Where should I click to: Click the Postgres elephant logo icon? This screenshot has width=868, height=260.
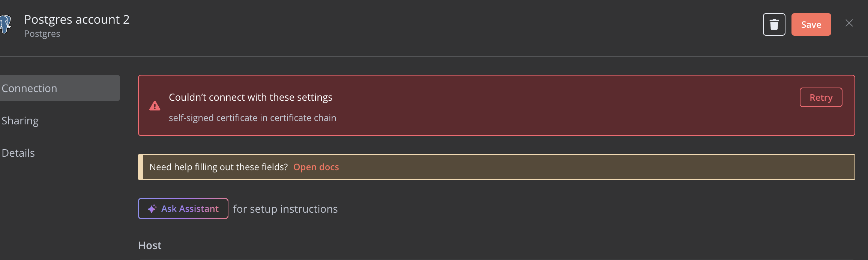[x=5, y=24]
